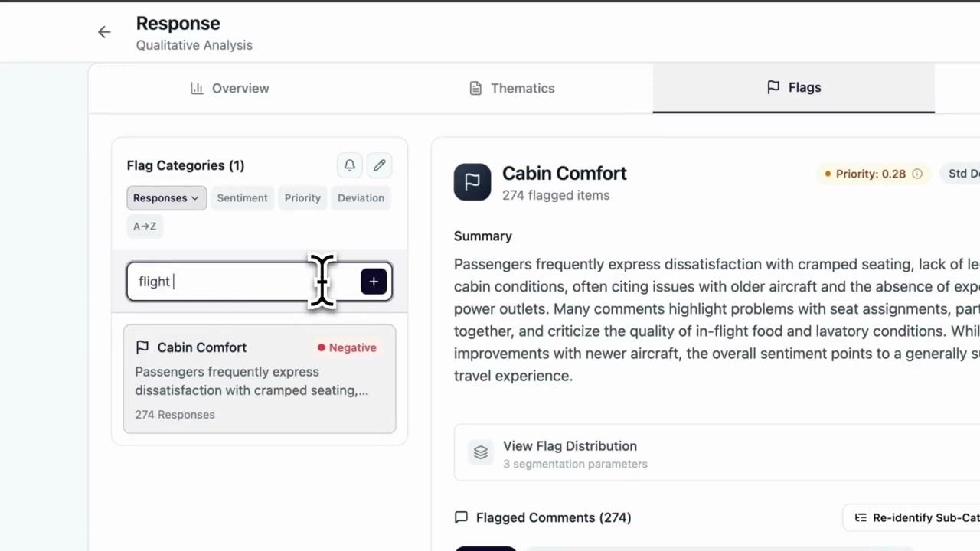Toggle the Sentiment sort option
Image resolution: width=980 pixels, height=551 pixels.
(x=242, y=197)
